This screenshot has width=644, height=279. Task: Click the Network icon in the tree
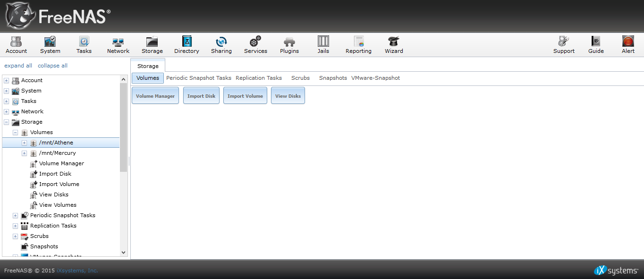pos(16,112)
